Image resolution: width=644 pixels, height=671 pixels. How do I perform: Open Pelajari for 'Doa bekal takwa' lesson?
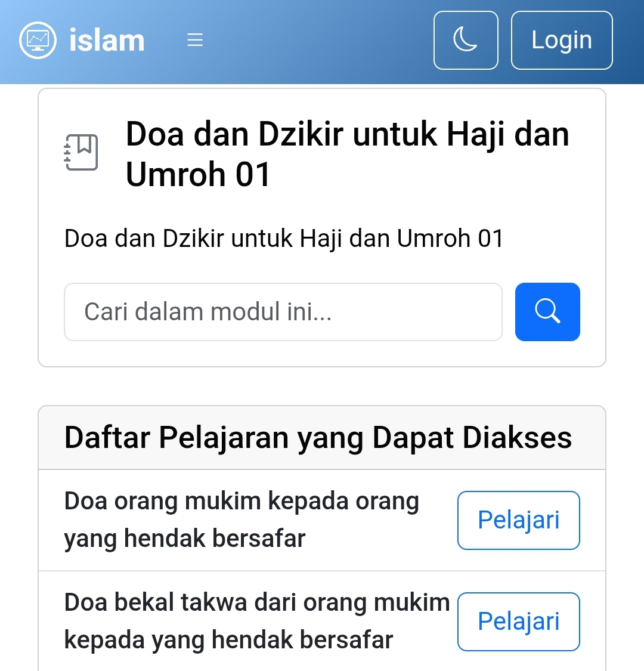pyautogui.click(x=519, y=621)
